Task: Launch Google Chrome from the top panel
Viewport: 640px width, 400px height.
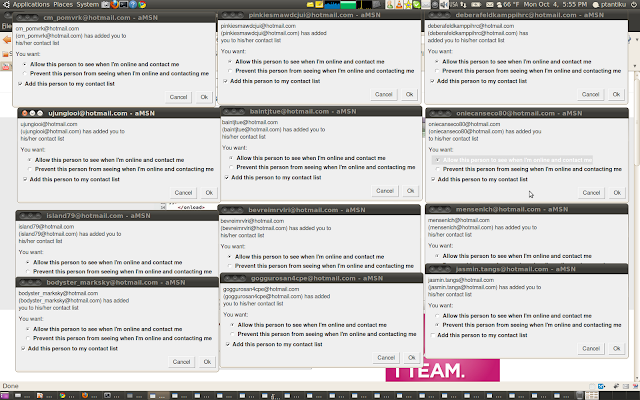Action: [x=142, y=4]
